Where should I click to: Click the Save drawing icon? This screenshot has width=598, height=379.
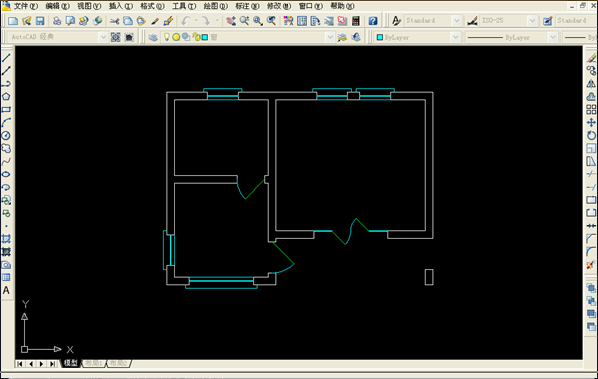[x=40, y=21]
